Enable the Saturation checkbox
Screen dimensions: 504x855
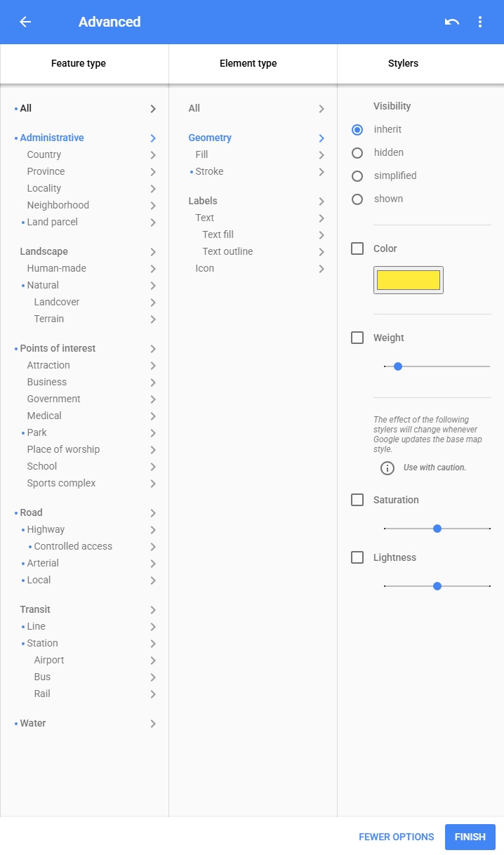pyautogui.click(x=357, y=500)
